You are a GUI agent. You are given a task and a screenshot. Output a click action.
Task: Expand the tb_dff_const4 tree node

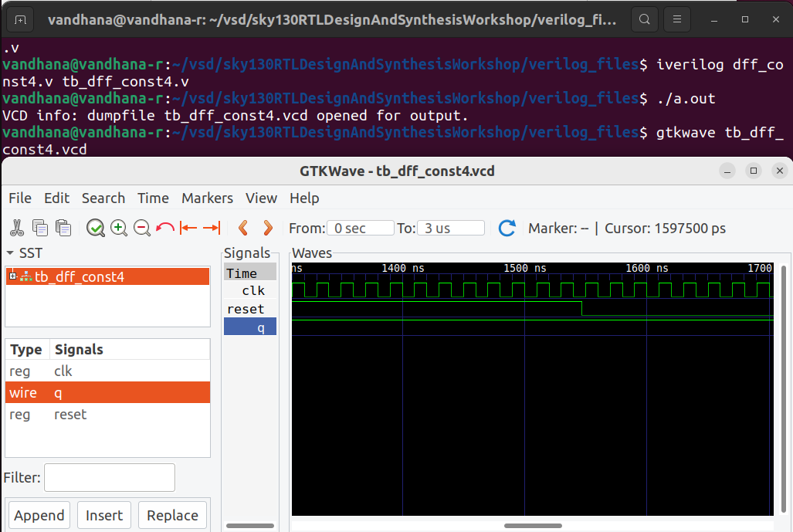click(x=11, y=276)
